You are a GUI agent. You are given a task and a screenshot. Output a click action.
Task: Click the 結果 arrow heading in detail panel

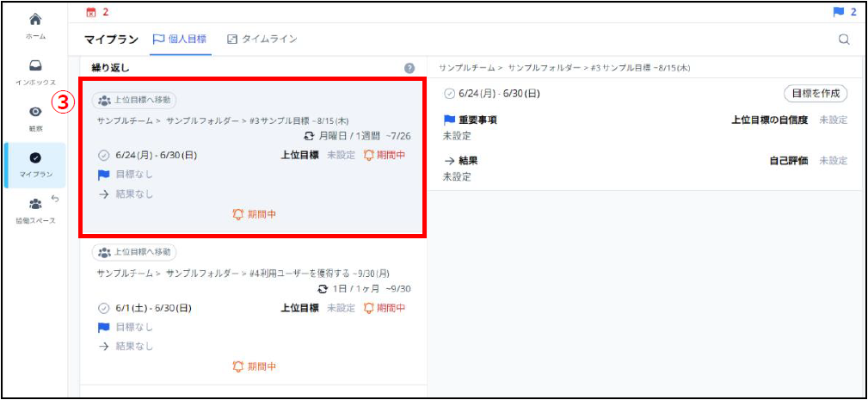461,161
